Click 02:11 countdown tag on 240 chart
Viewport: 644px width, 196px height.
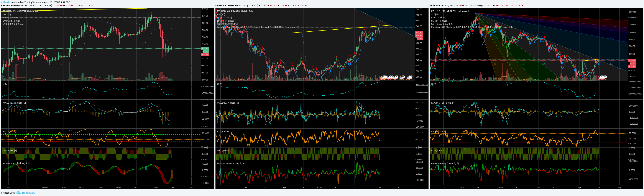point(632,64)
